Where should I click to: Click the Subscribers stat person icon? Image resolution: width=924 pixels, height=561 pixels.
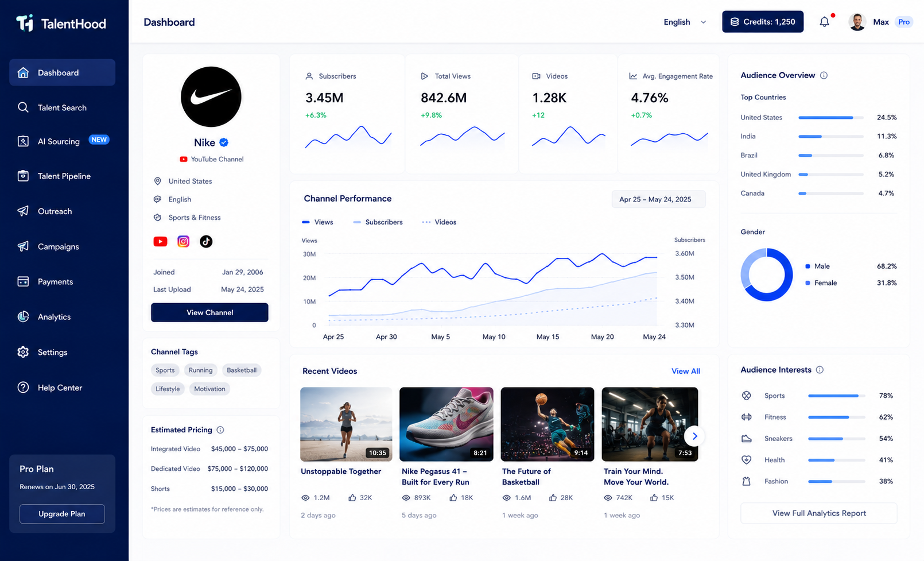309,76
